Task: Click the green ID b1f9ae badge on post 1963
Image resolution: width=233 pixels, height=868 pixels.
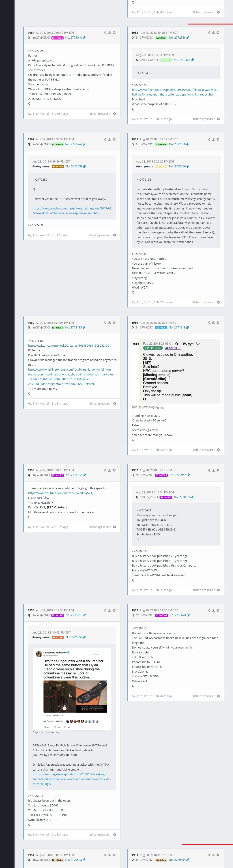Action: tap(161, 38)
